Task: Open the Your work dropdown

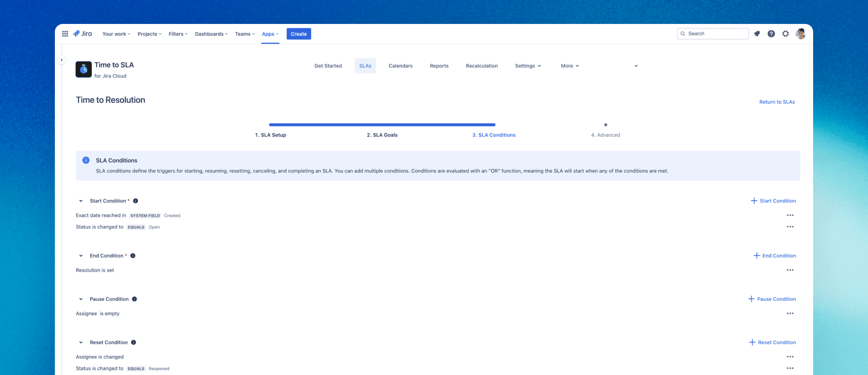Action: (x=116, y=34)
